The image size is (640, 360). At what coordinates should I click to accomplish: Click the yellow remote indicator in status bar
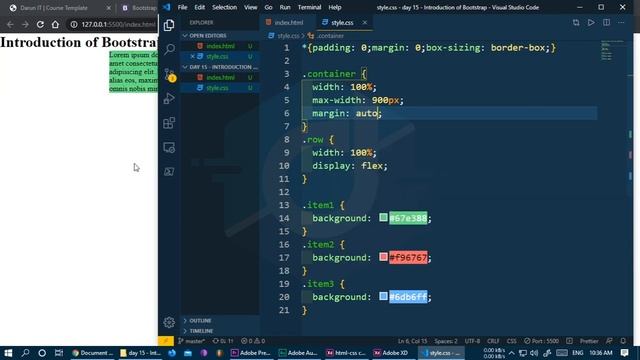click(x=166, y=341)
